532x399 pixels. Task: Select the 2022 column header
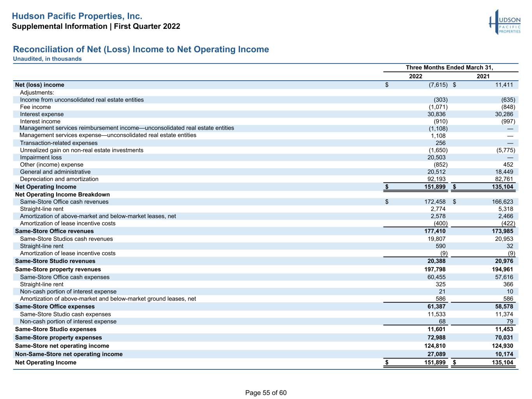click(x=415, y=76)
